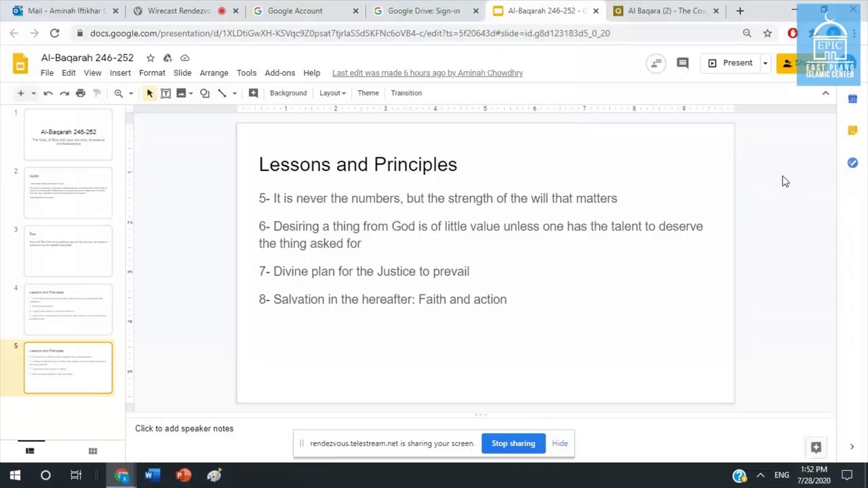The image size is (868, 488).
Task: Click Stop sharing button
Action: tap(513, 443)
